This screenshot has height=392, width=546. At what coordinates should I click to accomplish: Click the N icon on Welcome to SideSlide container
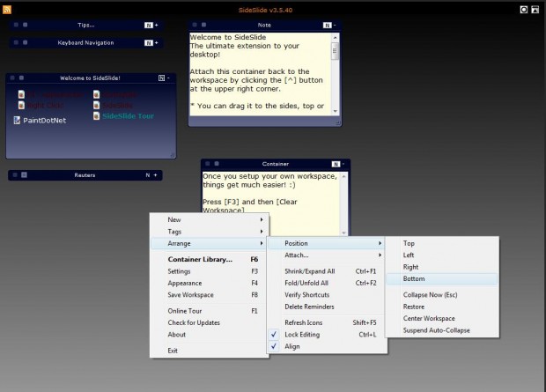161,78
